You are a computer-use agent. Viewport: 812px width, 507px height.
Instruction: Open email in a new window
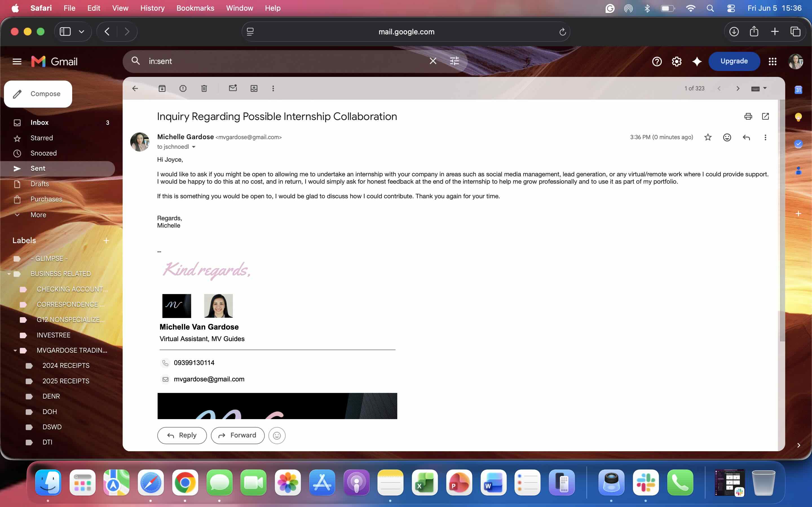tap(765, 116)
